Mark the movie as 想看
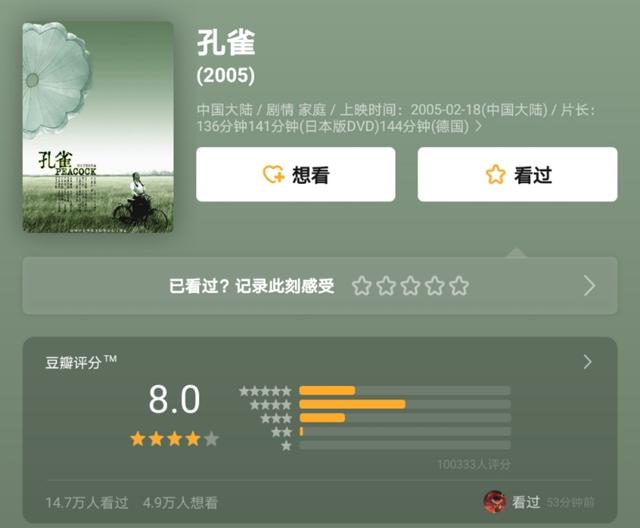The width and height of the screenshot is (640, 528). point(296,174)
